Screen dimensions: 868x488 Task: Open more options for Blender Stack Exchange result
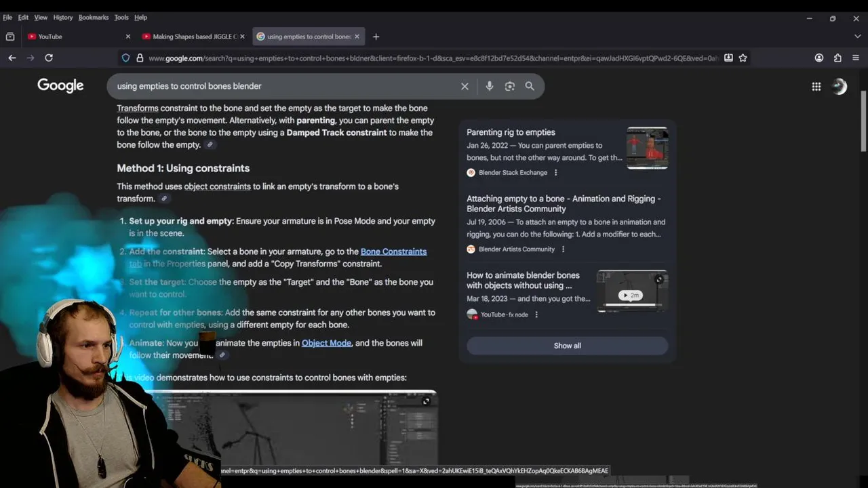click(556, 173)
